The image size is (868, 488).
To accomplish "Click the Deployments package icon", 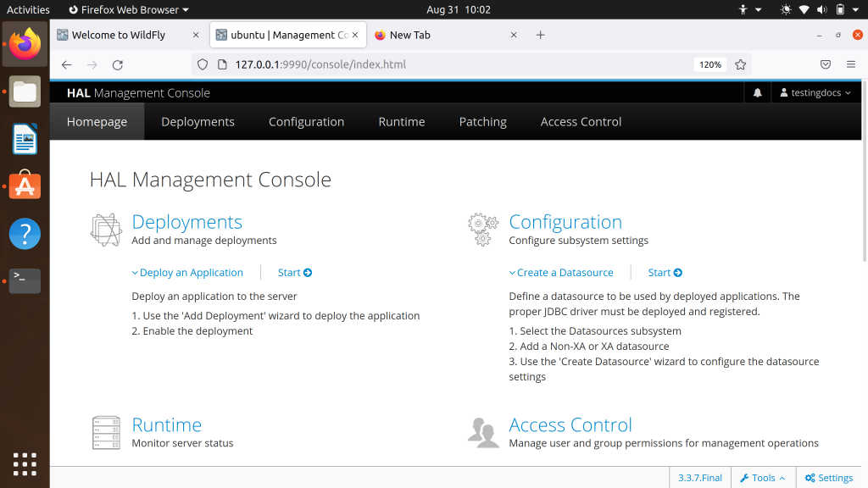I will [x=105, y=229].
